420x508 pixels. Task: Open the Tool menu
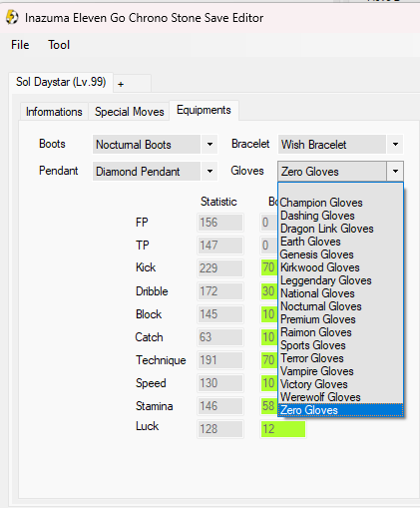click(59, 45)
